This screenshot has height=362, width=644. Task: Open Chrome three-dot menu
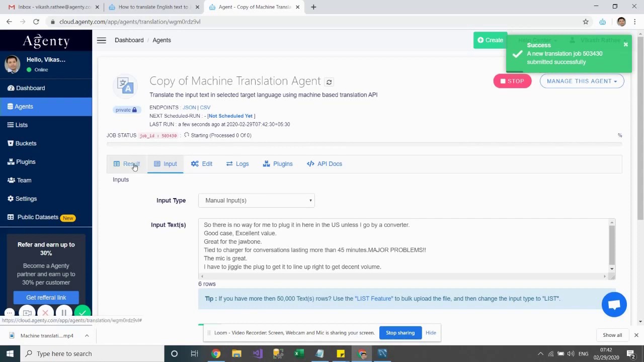pyautogui.click(x=635, y=22)
